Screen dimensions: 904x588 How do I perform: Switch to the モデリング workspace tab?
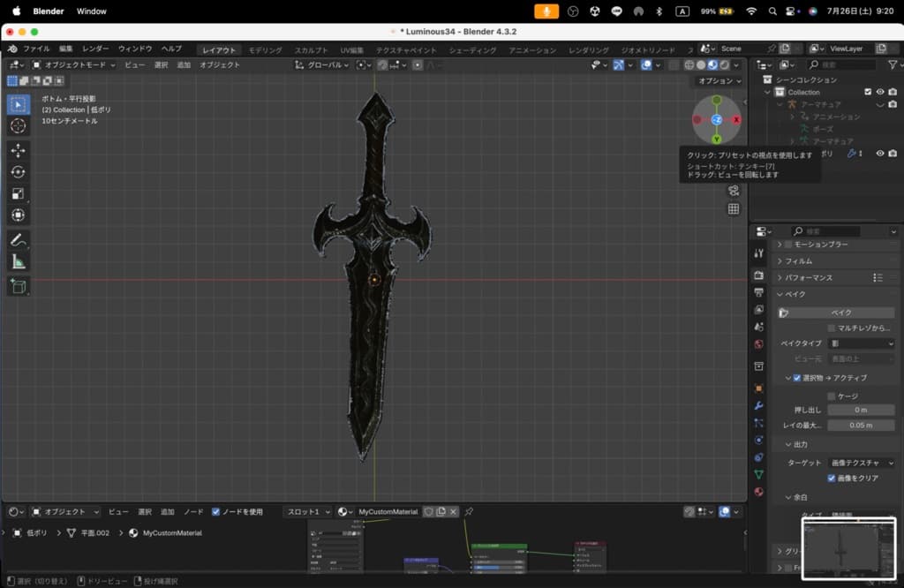click(265, 50)
